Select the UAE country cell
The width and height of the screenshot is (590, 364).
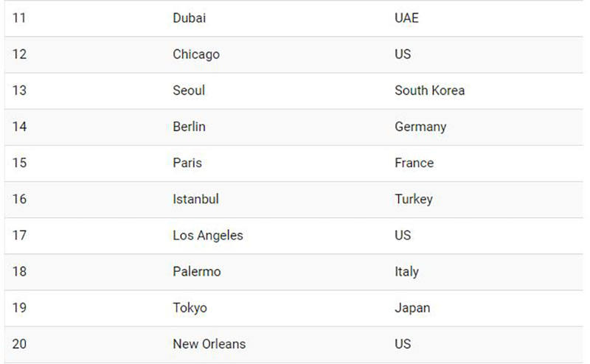point(406,18)
